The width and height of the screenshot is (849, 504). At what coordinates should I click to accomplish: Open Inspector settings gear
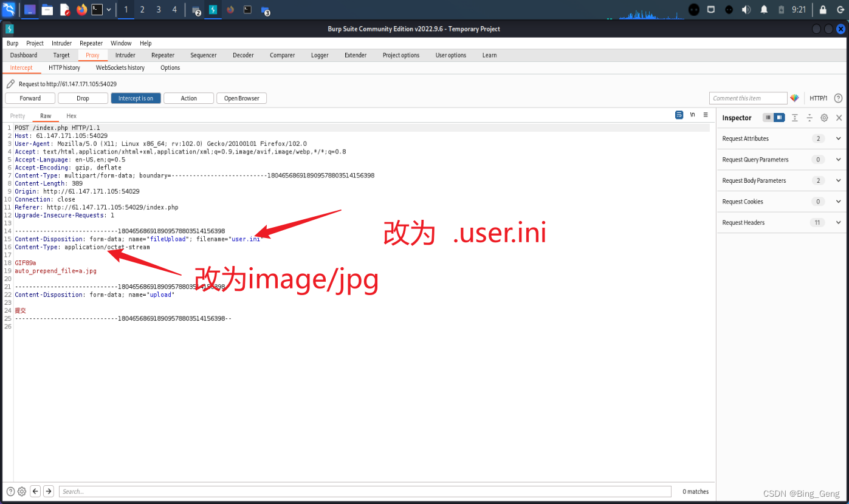point(824,118)
